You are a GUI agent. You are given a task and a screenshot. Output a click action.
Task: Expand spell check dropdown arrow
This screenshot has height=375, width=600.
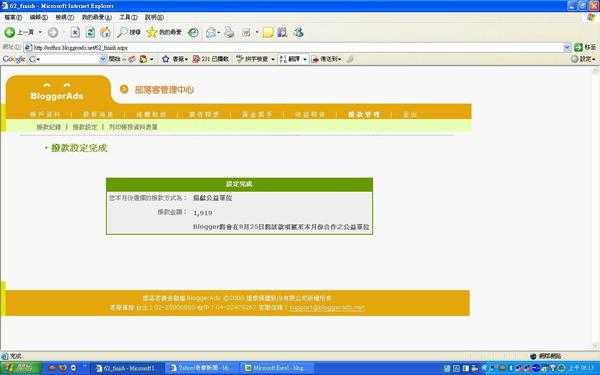273,59
